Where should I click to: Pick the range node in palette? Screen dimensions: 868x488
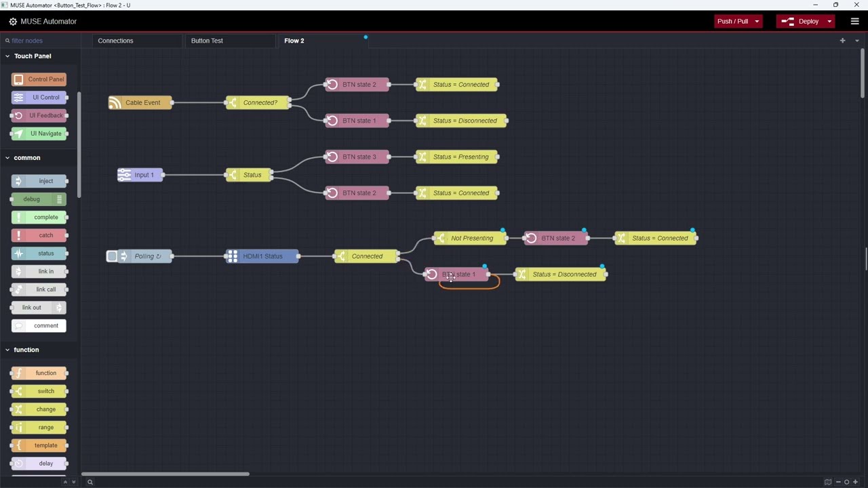coord(39,427)
